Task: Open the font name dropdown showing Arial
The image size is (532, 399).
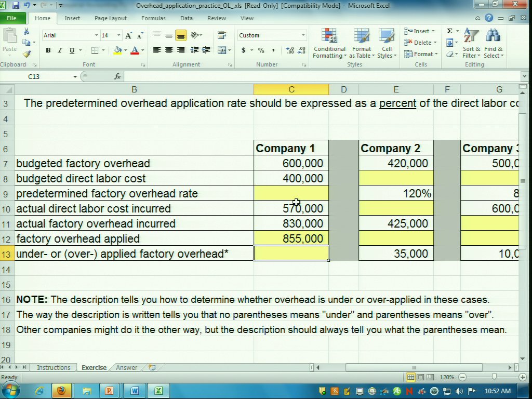Action: (96, 35)
